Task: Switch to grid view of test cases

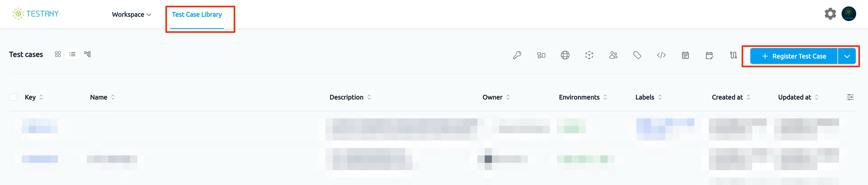Action: click(58, 54)
